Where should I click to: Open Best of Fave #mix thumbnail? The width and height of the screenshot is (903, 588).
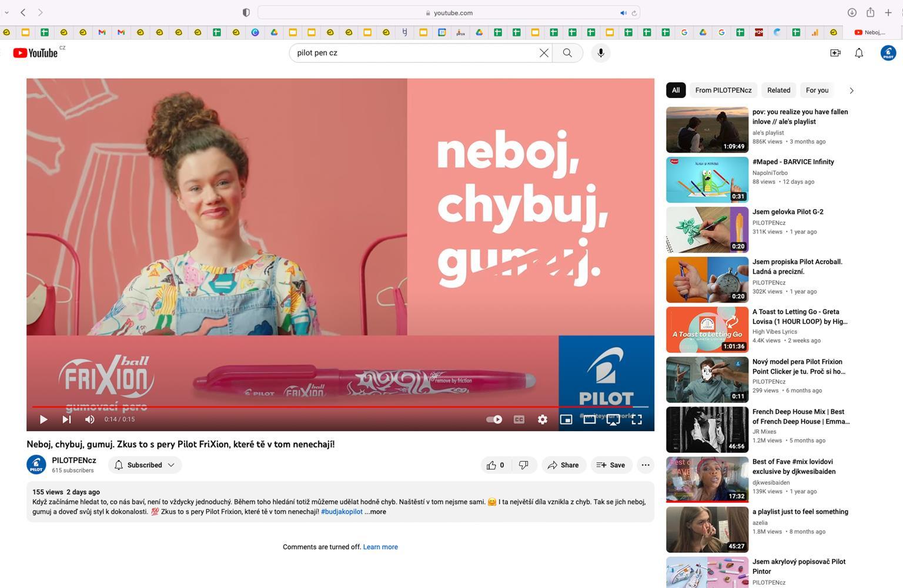(707, 479)
